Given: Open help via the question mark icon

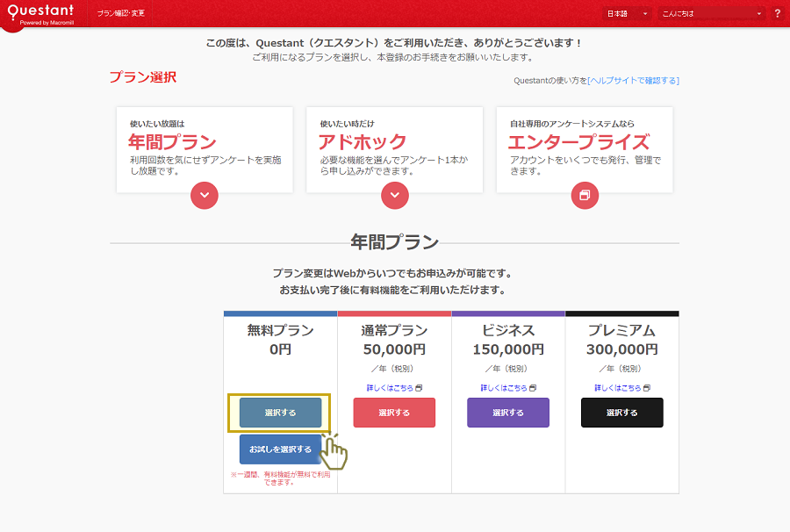Looking at the screenshot, I should pos(779,12).
